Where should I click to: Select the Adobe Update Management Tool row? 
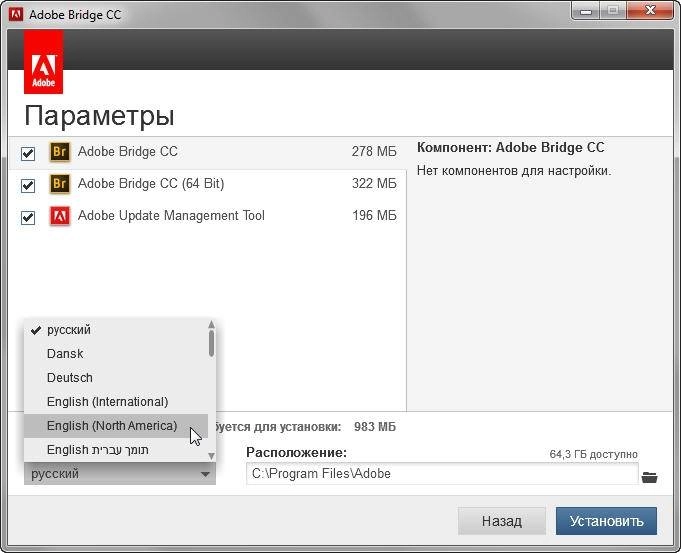click(208, 216)
